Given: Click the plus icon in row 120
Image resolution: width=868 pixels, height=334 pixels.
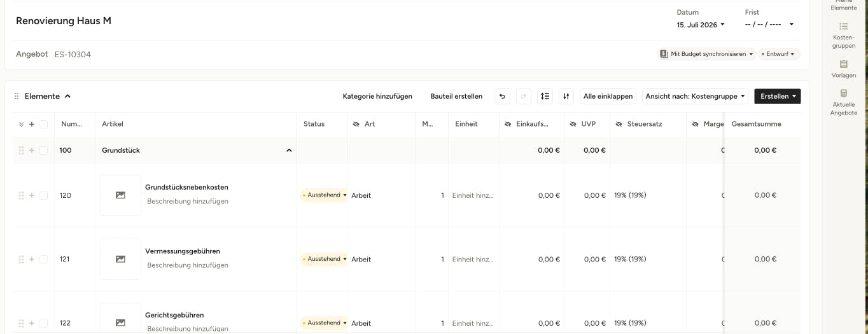Looking at the screenshot, I should 32,195.
